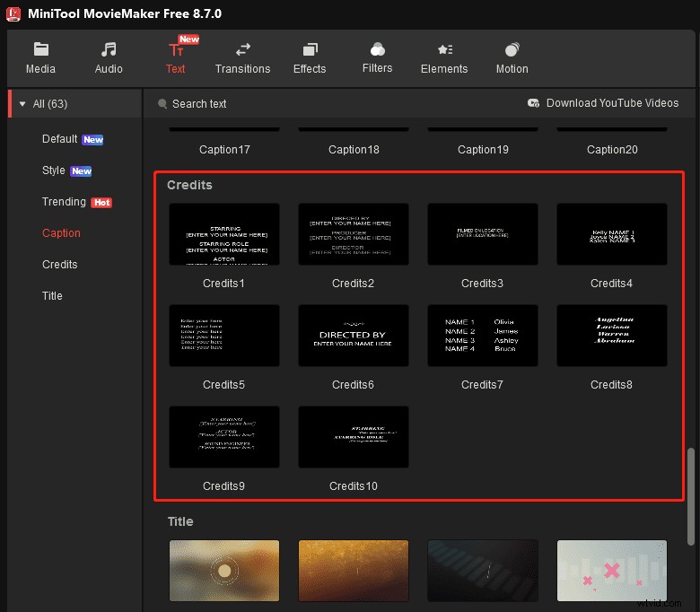Click the Search text field
The width and height of the screenshot is (700, 612).
click(199, 103)
